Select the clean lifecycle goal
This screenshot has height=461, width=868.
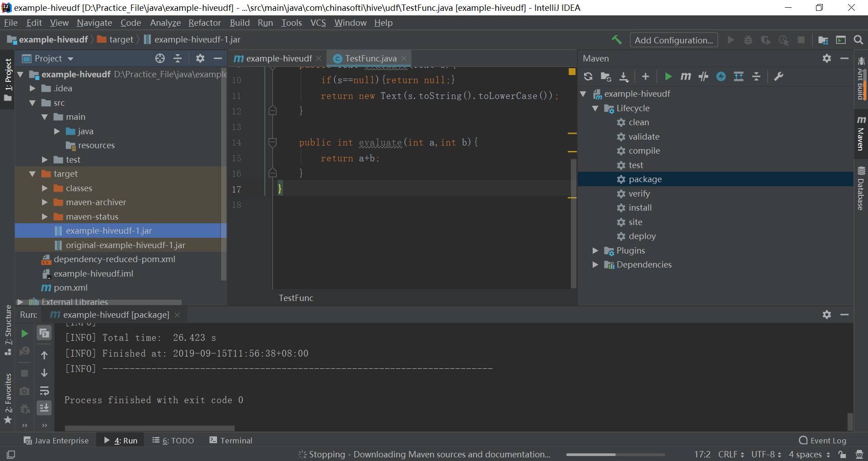point(638,122)
